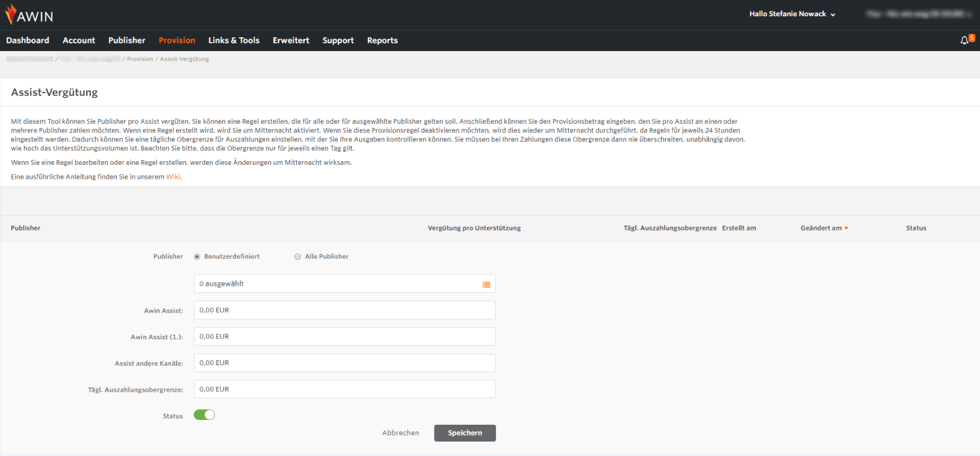This screenshot has width=980, height=456.
Task: Click the Status column header
Action: point(916,228)
